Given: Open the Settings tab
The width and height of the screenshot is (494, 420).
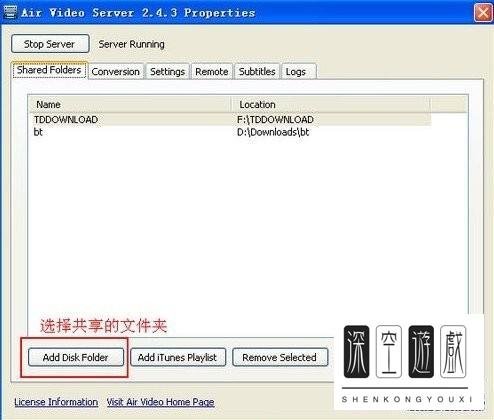Looking at the screenshot, I should 167,71.
